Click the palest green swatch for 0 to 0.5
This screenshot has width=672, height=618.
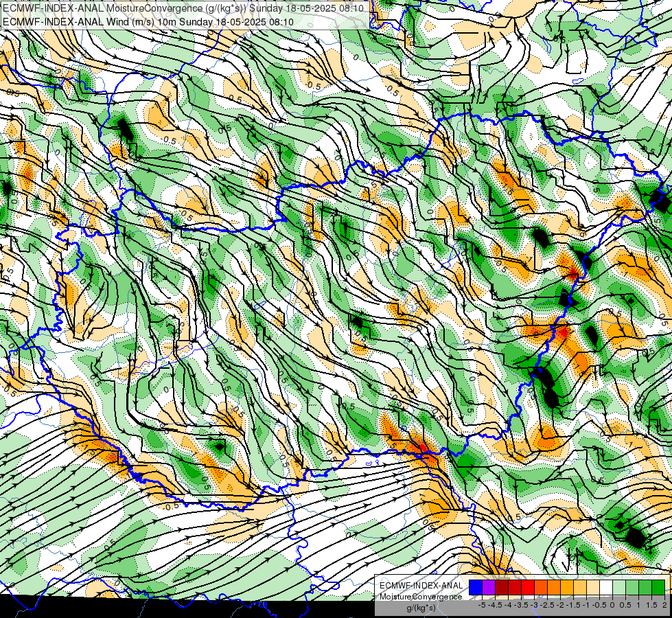[619, 588]
